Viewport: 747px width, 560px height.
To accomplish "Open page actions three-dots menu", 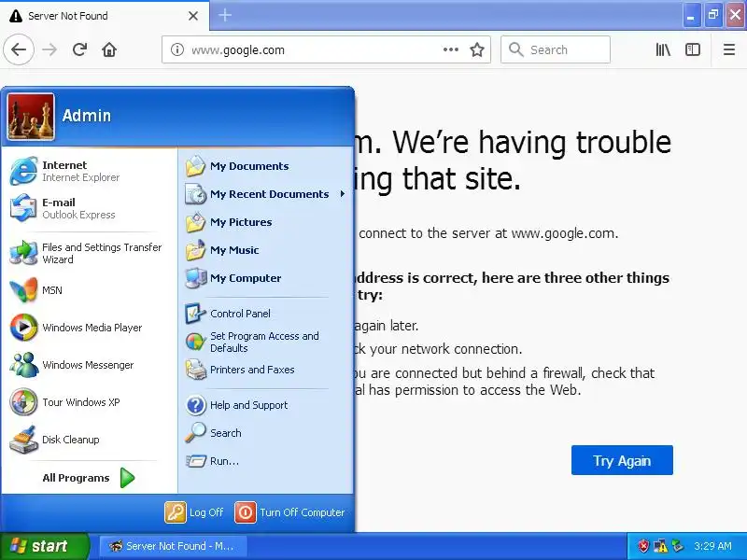I will tap(451, 49).
